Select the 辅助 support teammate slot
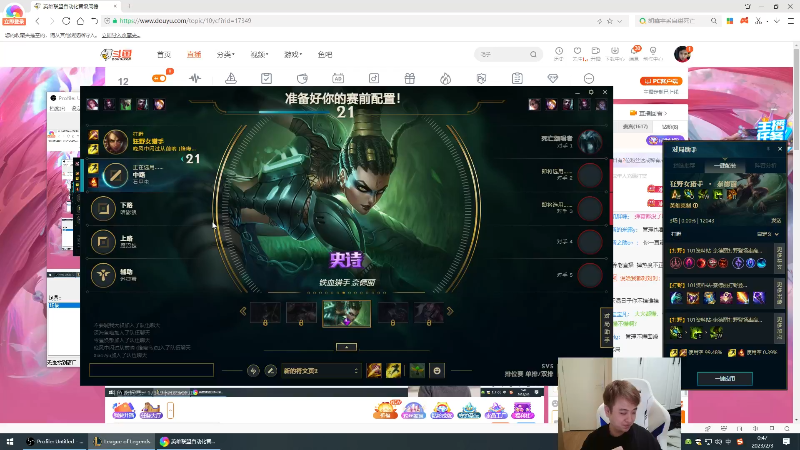This screenshot has width=800, height=450. point(148,276)
